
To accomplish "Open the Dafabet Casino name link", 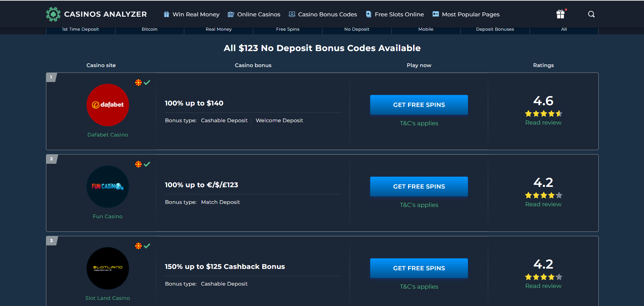I will pos(108,135).
